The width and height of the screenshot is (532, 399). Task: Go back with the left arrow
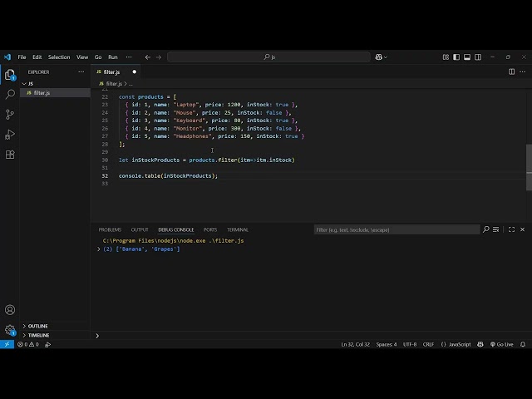148,57
